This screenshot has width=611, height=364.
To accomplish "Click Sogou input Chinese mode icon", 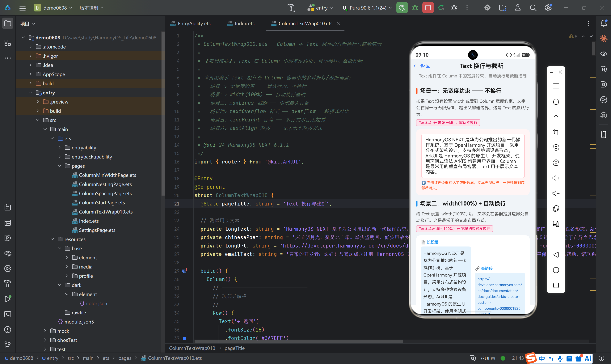I will pyautogui.click(x=542, y=358).
